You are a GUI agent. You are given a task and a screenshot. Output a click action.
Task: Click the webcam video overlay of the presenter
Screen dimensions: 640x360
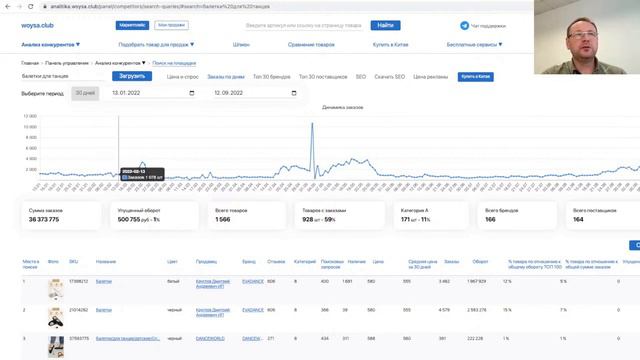click(587, 37)
